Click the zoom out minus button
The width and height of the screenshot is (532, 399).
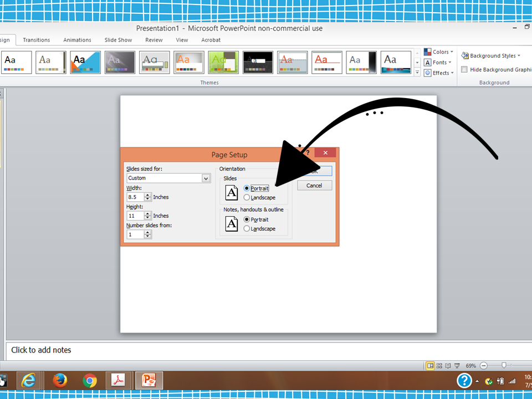[484, 365]
